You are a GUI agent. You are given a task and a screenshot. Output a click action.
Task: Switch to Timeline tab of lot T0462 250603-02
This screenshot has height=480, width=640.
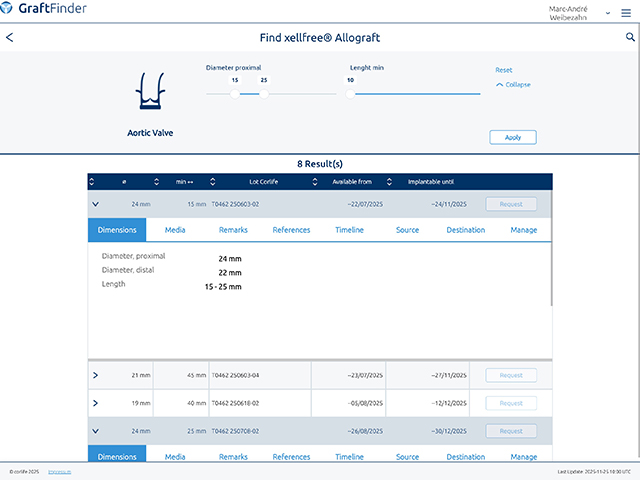tap(349, 230)
